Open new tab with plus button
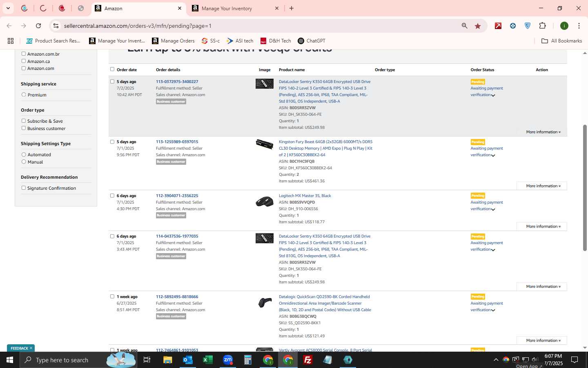This screenshot has width=588, height=368. click(x=292, y=8)
